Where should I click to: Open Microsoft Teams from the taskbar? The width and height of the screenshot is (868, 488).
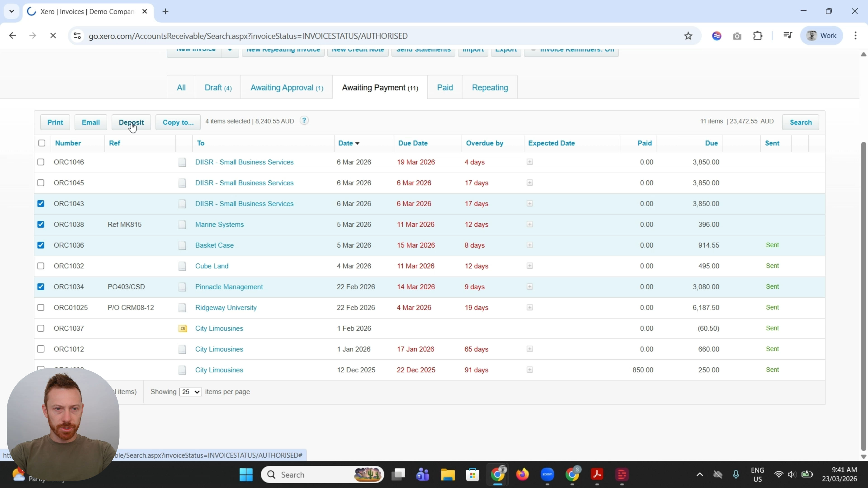point(423,474)
